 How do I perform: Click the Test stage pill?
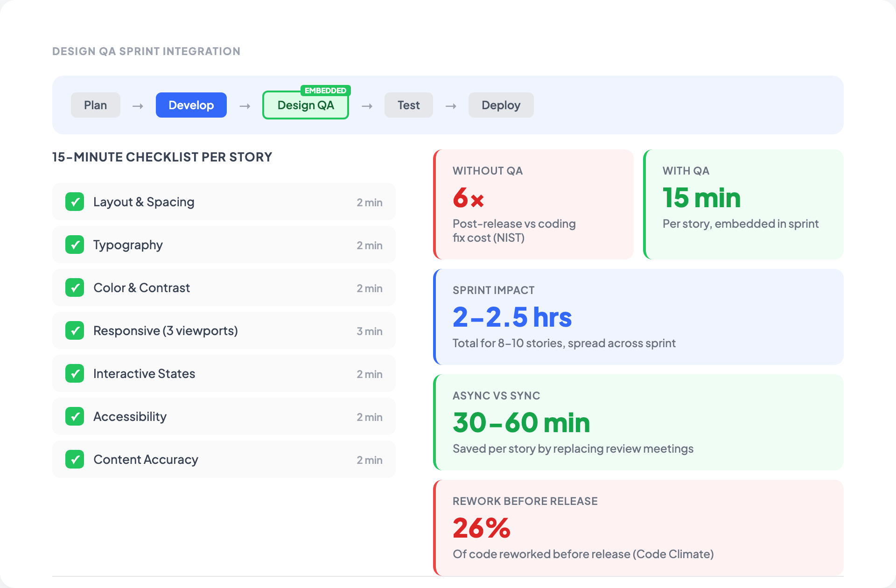tap(409, 105)
